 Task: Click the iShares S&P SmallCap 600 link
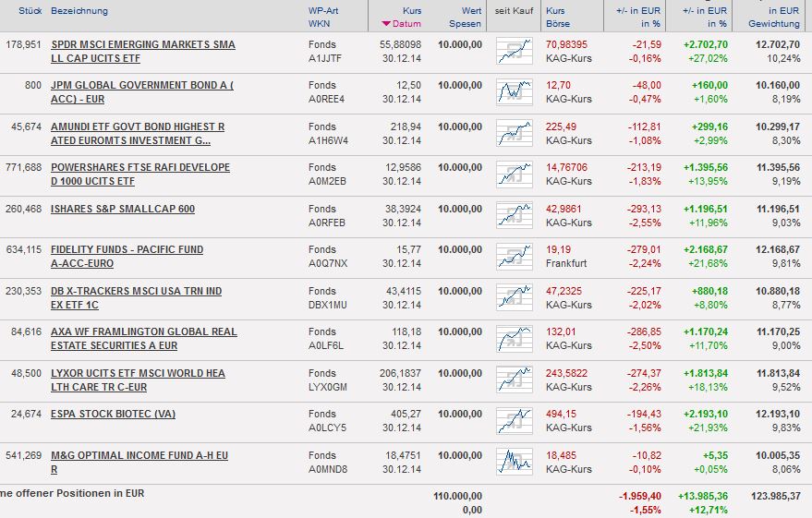[x=123, y=209]
